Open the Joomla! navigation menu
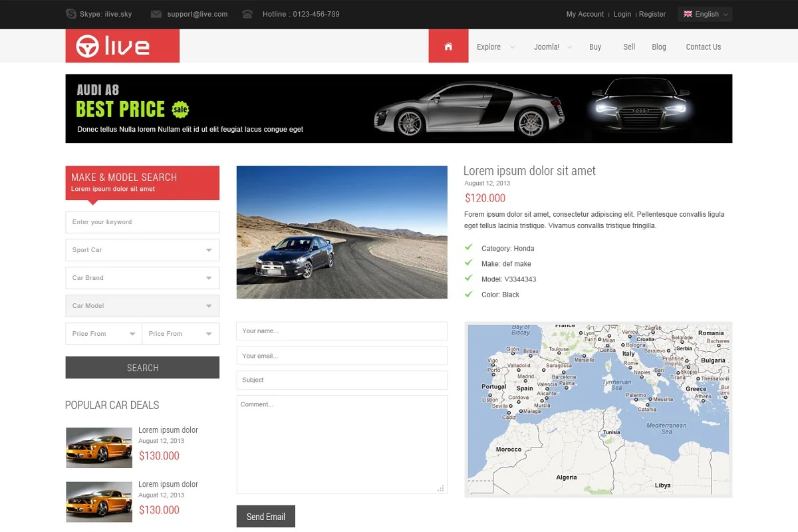 552,47
